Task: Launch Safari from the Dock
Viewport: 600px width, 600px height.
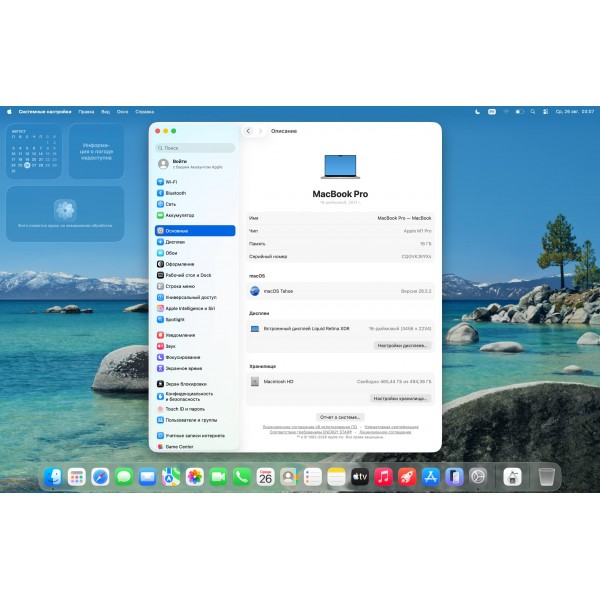Action: point(100,477)
